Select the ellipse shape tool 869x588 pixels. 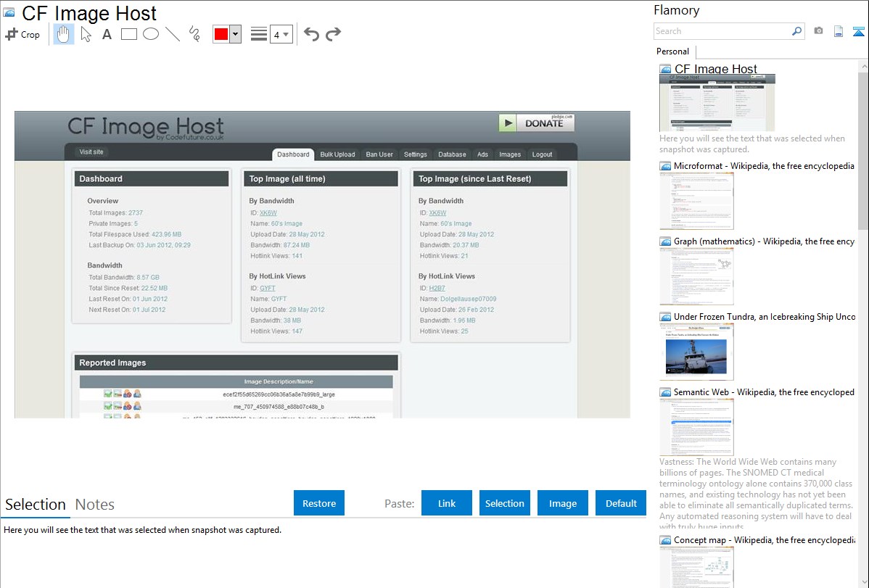coord(151,34)
